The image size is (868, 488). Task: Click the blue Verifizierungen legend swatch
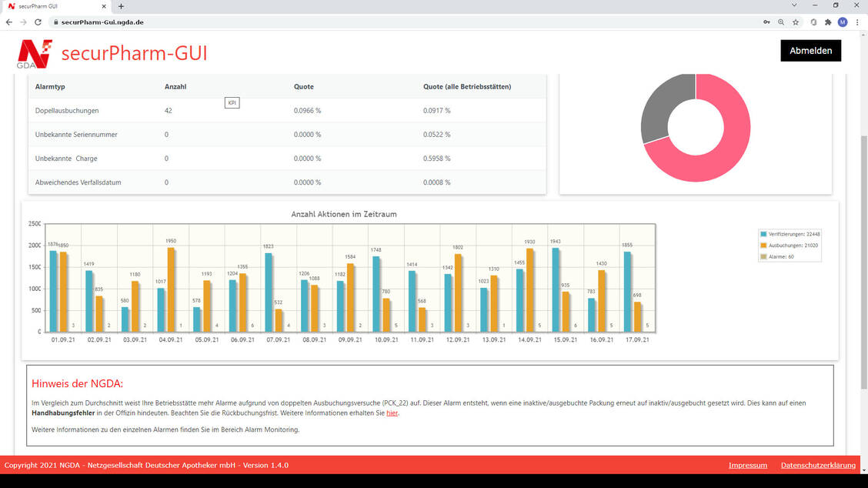click(x=763, y=234)
